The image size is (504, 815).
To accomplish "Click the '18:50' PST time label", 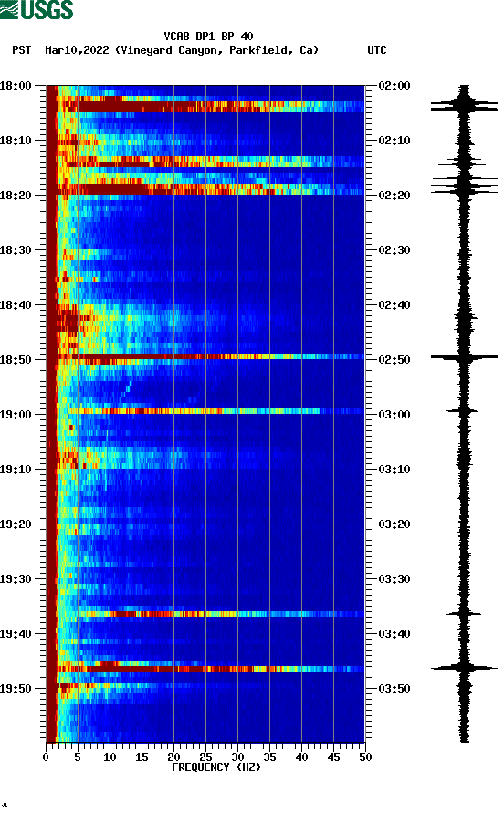I will [16, 360].
